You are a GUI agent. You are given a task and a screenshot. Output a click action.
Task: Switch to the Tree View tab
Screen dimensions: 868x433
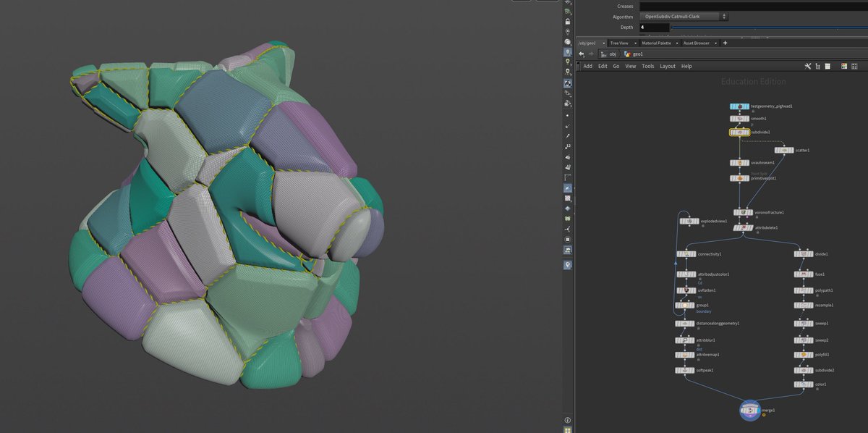coord(619,43)
